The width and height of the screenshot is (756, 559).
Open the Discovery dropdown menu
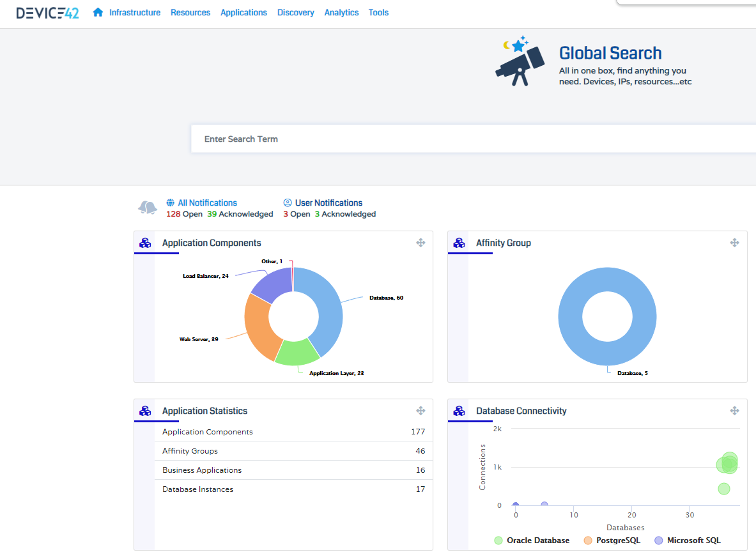coord(295,12)
